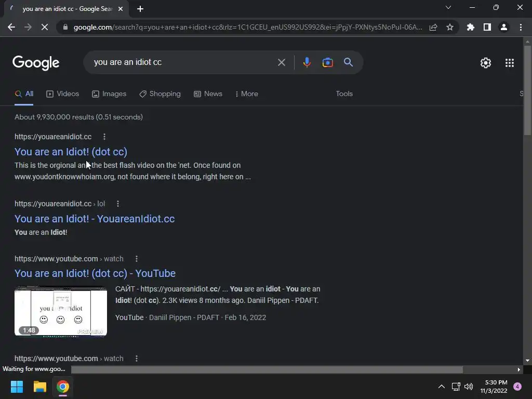
Task: Click the vertical page scrollbar thumb
Action: click(527, 90)
